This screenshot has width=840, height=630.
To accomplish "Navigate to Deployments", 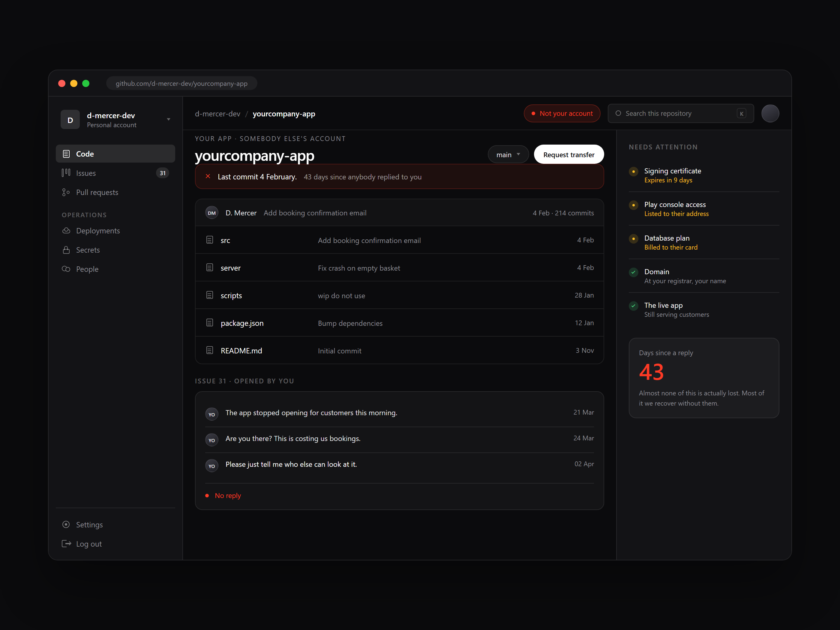I will [x=115, y=230].
